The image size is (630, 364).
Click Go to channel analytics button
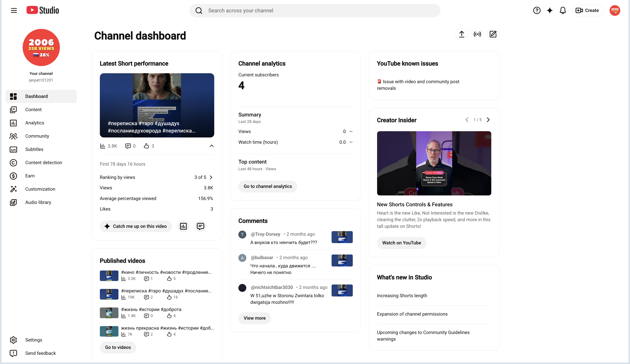pyautogui.click(x=267, y=186)
